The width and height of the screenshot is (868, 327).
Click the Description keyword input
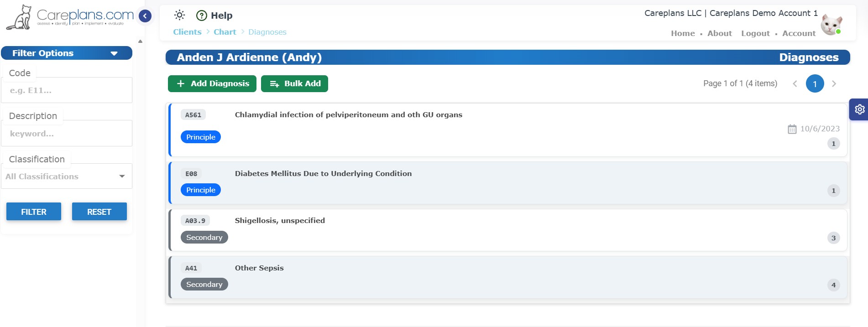click(67, 134)
